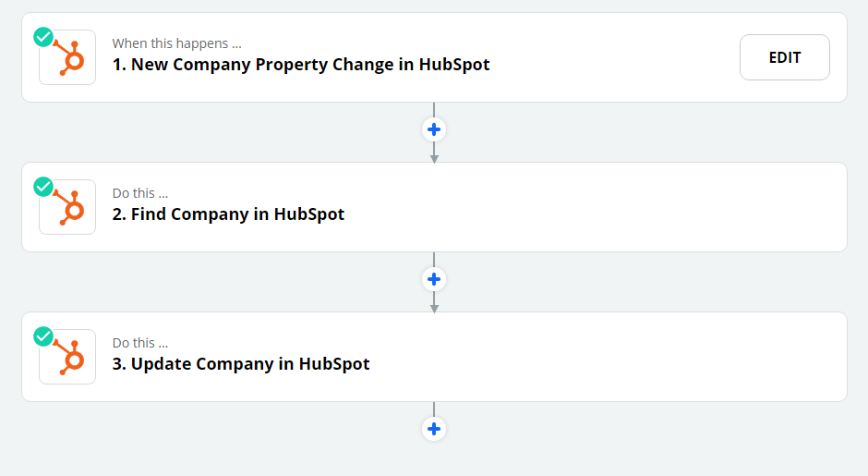
Task: Click green checkmark badge on step 2
Action: pos(43,187)
